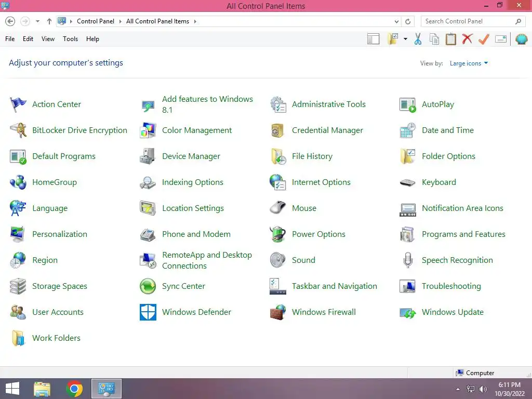Expand the View by Large icons dropdown
532x399 pixels.
click(469, 63)
